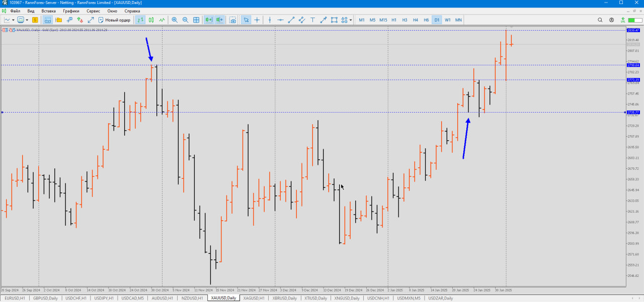Image resolution: width=644 pixels, height=302 pixels.
Task: Expand the graphical objects shapes dropdown
Action: (x=351, y=20)
